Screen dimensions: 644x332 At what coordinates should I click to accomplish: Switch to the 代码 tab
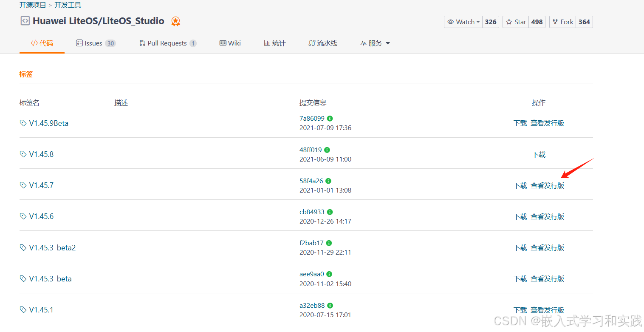coord(42,43)
